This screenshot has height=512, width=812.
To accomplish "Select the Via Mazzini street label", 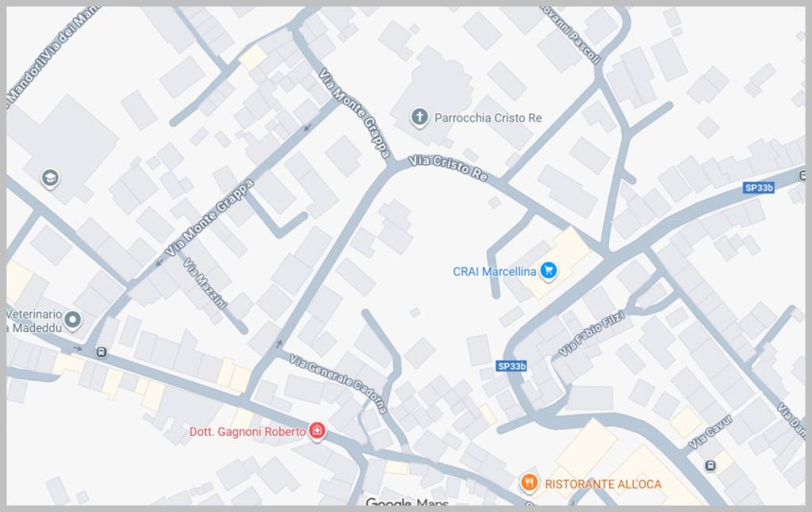I will (x=205, y=284).
